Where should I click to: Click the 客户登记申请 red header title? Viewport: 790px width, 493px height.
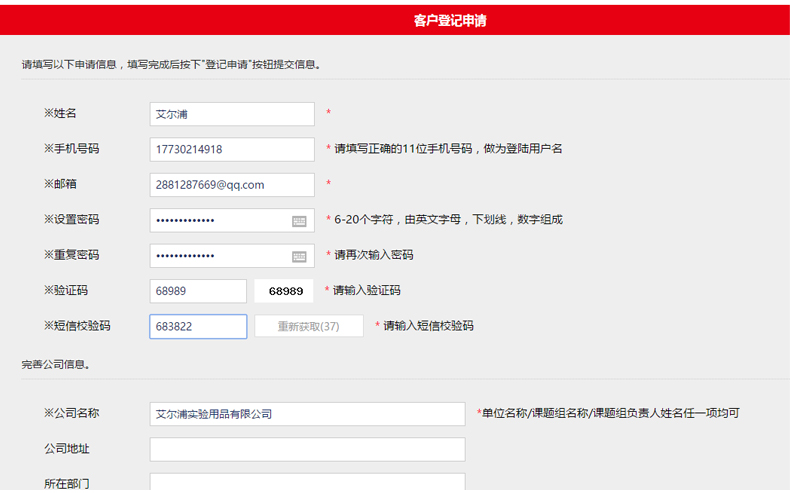(450, 20)
